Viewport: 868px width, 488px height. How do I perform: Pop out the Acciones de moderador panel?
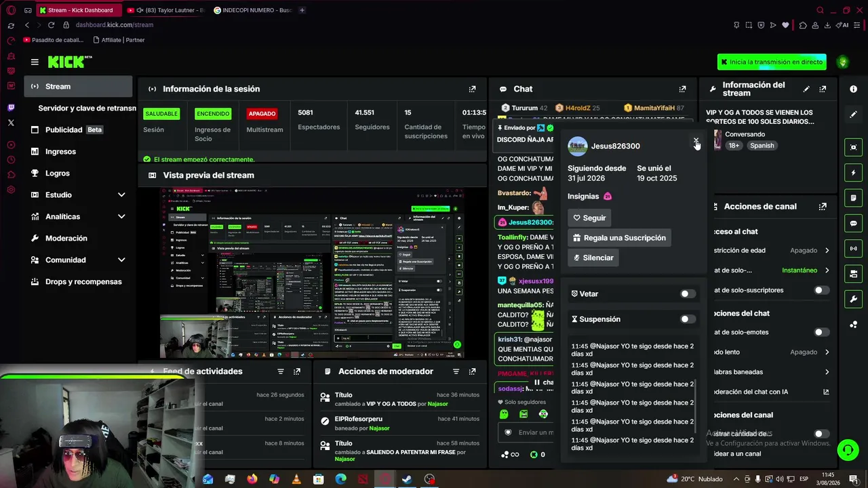coord(473,371)
